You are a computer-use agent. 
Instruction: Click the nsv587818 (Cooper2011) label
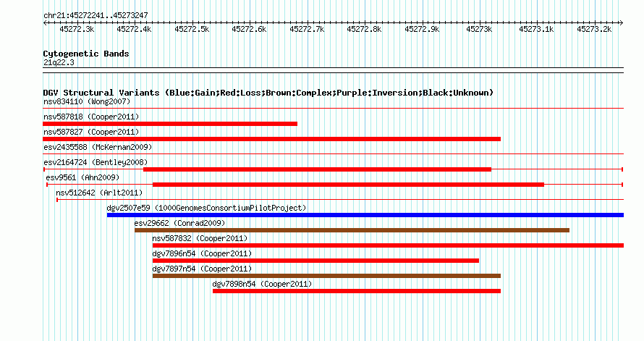[x=91, y=117]
